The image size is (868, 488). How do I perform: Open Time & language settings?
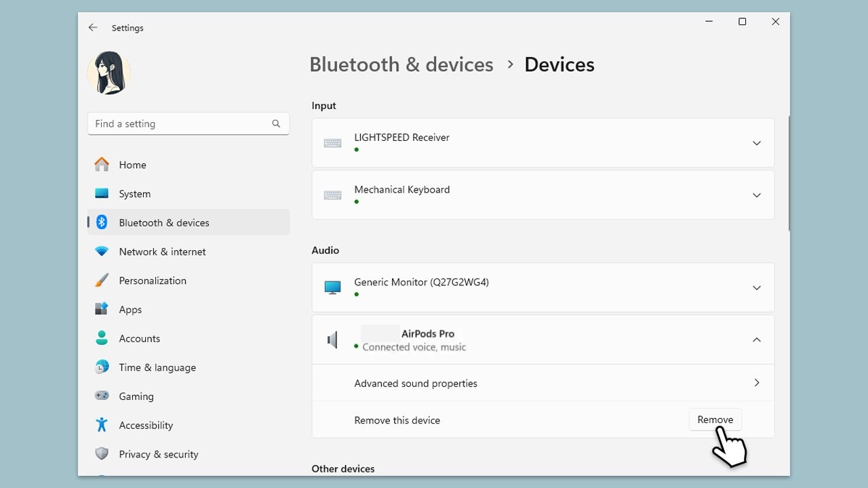tap(157, 367)
